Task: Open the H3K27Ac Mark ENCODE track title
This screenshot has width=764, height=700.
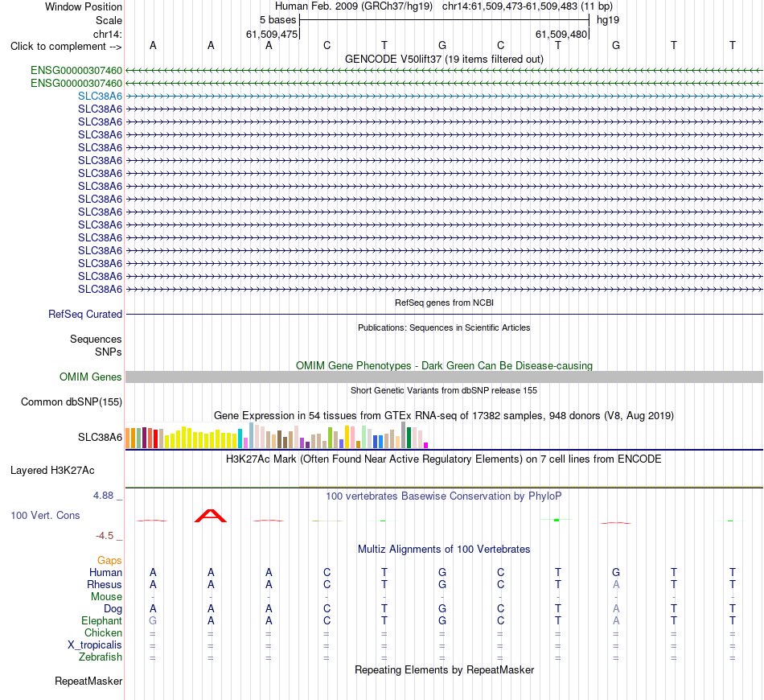Action: click(x=444, y=459)
